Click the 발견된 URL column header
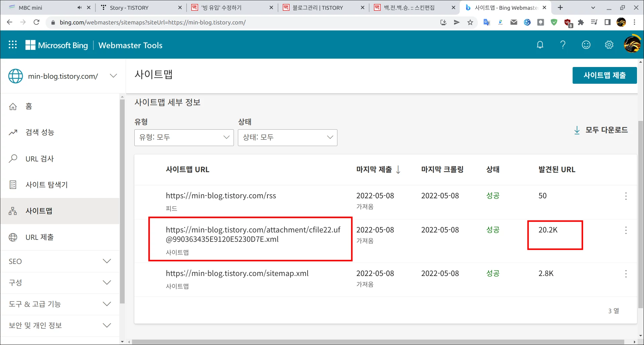 pyautogui.click(x=557, y=169)
